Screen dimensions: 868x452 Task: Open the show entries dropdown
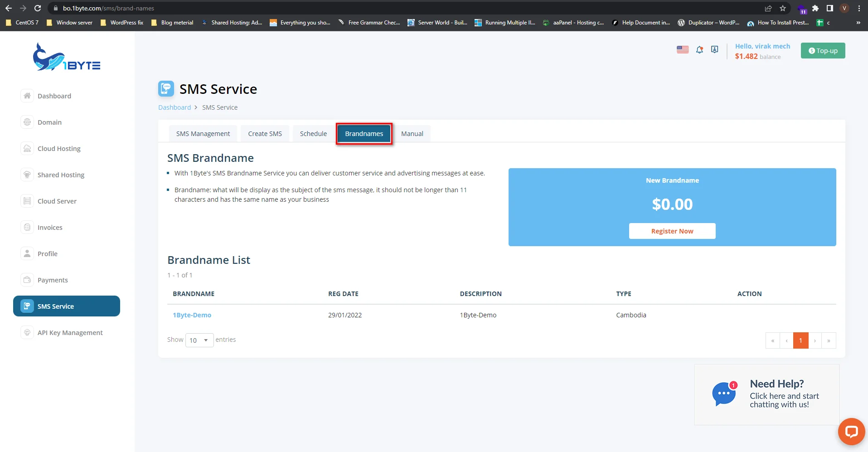pyautogui.click(x=199, y=340)
